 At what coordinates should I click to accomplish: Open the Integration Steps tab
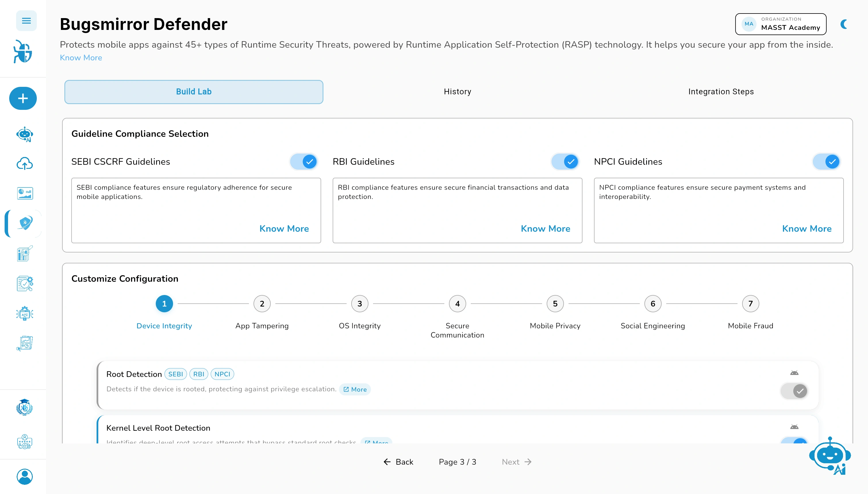(x=721, y=92)
